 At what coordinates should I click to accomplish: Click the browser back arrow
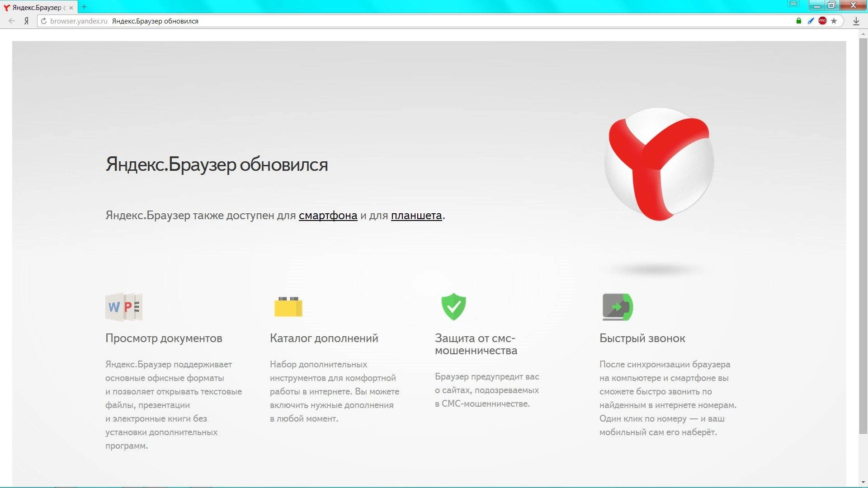point(12,21)
